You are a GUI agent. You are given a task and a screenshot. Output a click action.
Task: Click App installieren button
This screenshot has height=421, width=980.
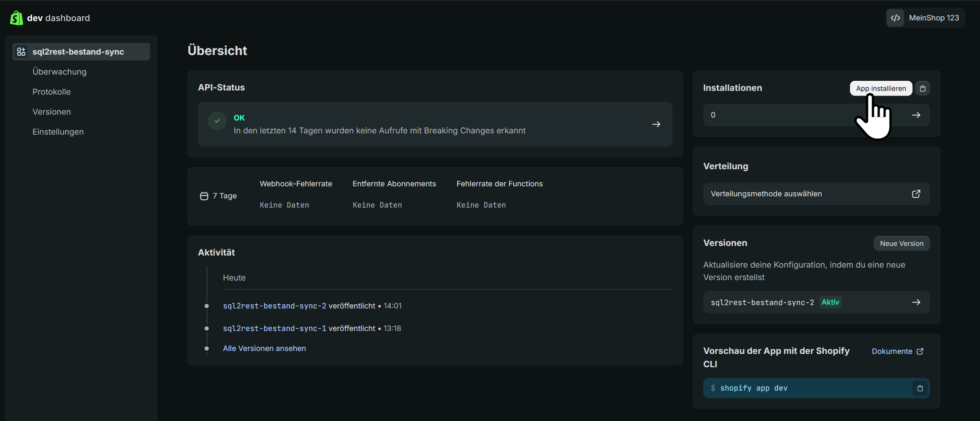(x=881, y=88)
